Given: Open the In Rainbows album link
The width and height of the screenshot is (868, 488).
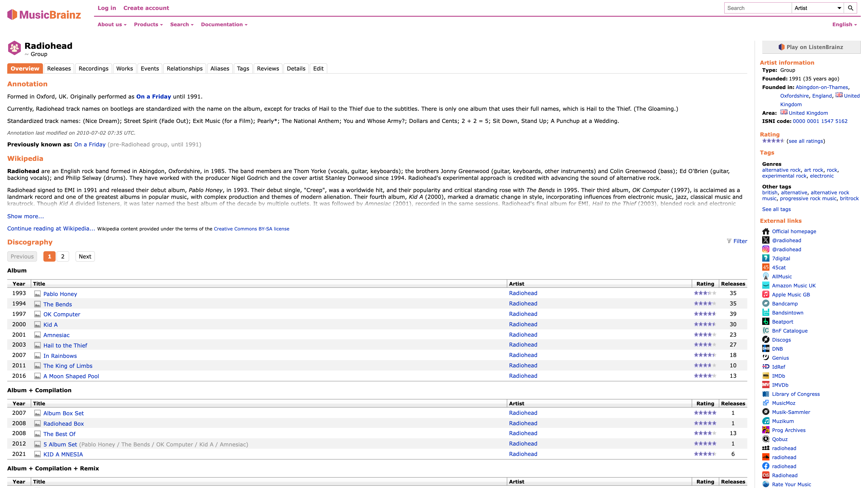Looking at the screenshot, I should click(x=60, y=356).
